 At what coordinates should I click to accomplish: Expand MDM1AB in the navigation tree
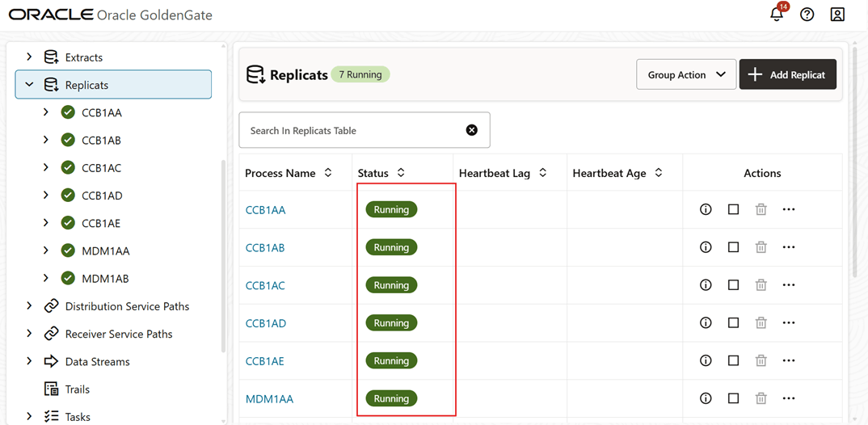[x=46, y=278]
